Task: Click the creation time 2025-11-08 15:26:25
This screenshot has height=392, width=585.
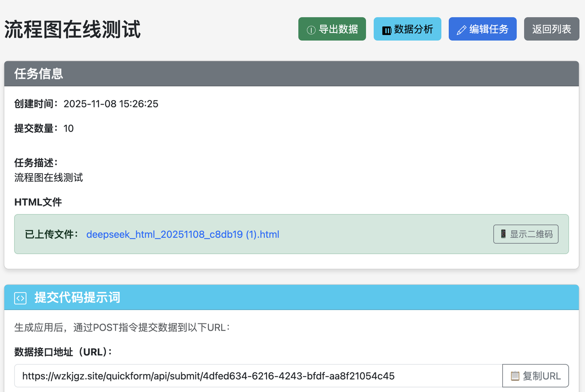Action: (111, 104)
